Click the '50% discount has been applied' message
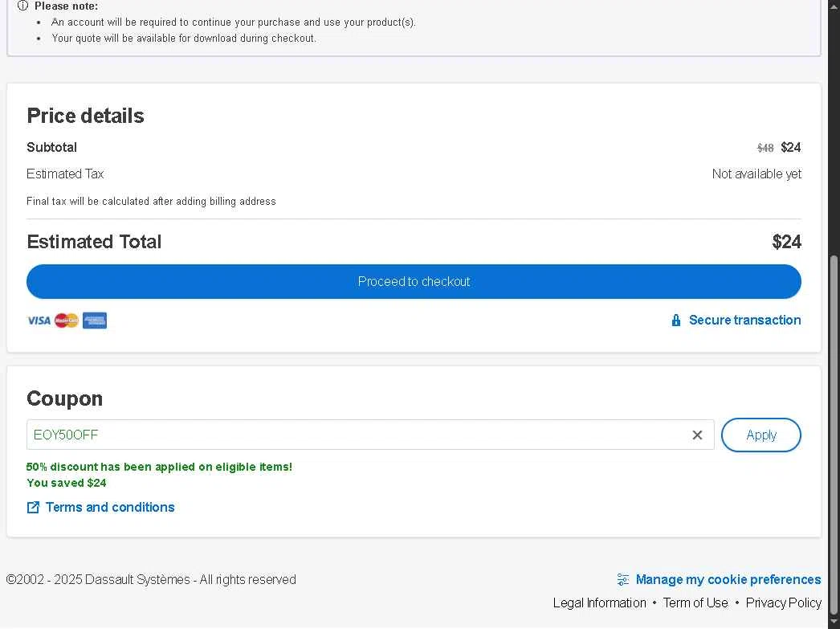This screenshot has width=840, height=629. [160, 467]
